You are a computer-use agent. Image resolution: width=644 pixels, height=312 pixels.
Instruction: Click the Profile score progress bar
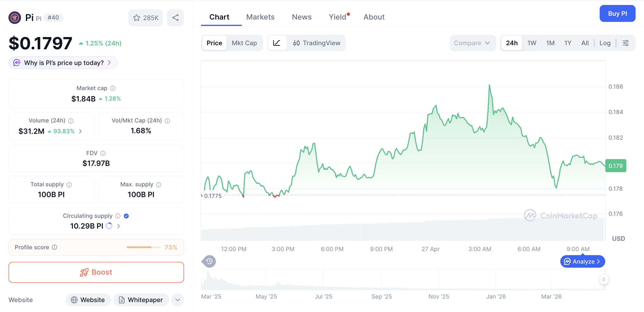pos(143,247)
